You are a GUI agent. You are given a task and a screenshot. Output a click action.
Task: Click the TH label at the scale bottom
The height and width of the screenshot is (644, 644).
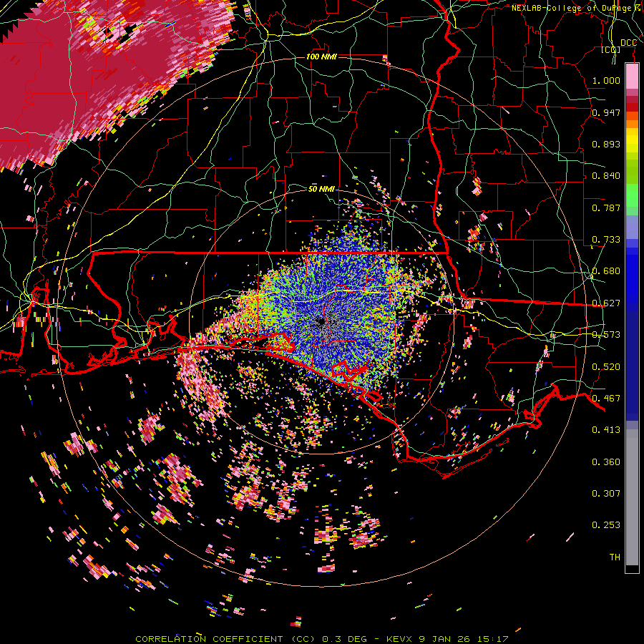point(615,557)
